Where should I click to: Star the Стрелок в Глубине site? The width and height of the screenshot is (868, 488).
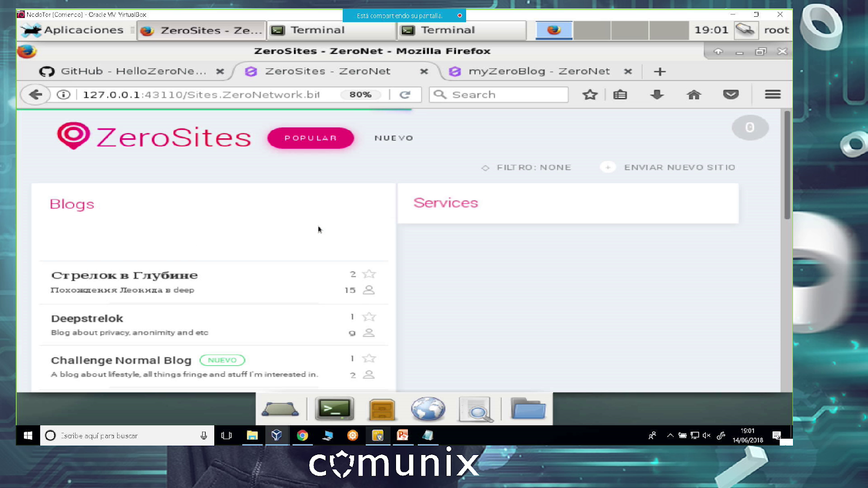point(369,274)
